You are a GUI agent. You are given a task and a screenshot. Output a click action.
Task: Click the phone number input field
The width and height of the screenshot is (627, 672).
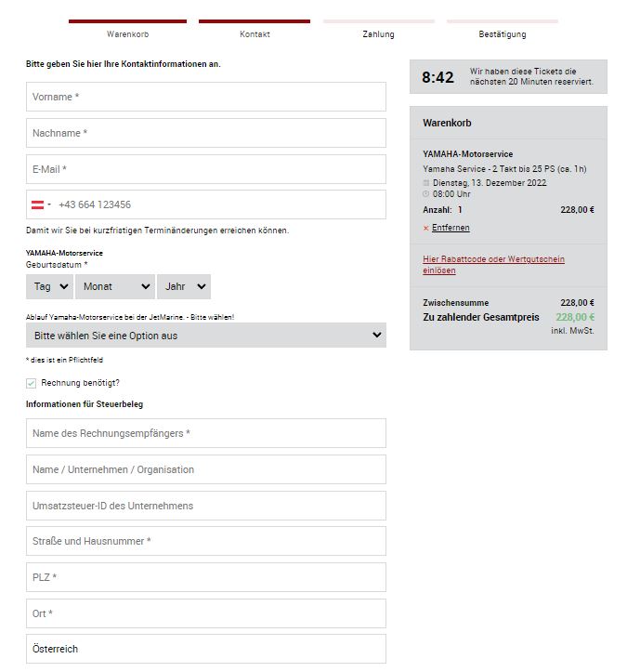point(220,204)
